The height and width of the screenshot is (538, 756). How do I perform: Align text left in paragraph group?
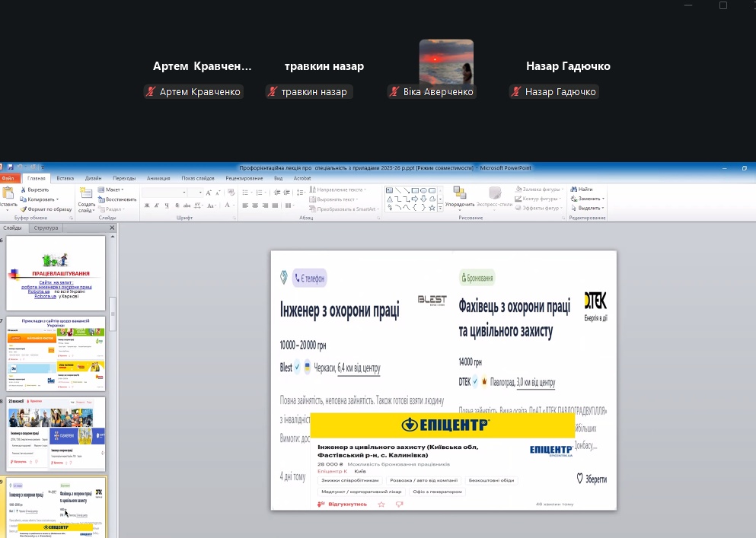245,205
